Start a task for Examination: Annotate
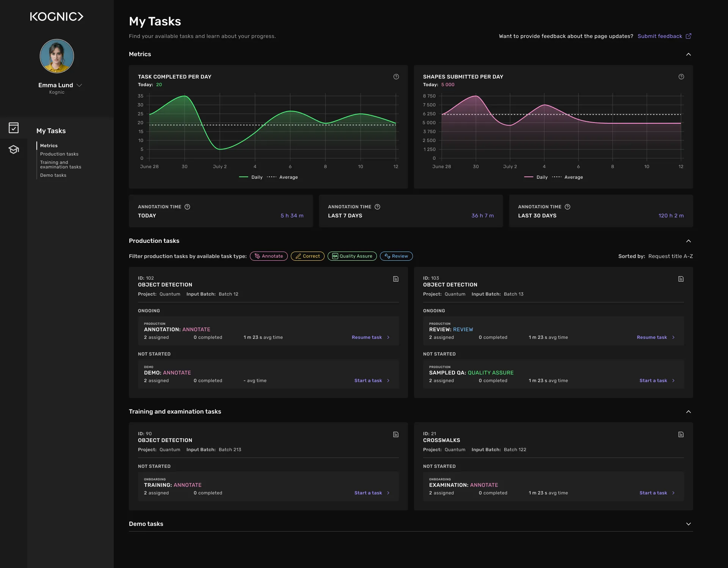 point(657,493)
